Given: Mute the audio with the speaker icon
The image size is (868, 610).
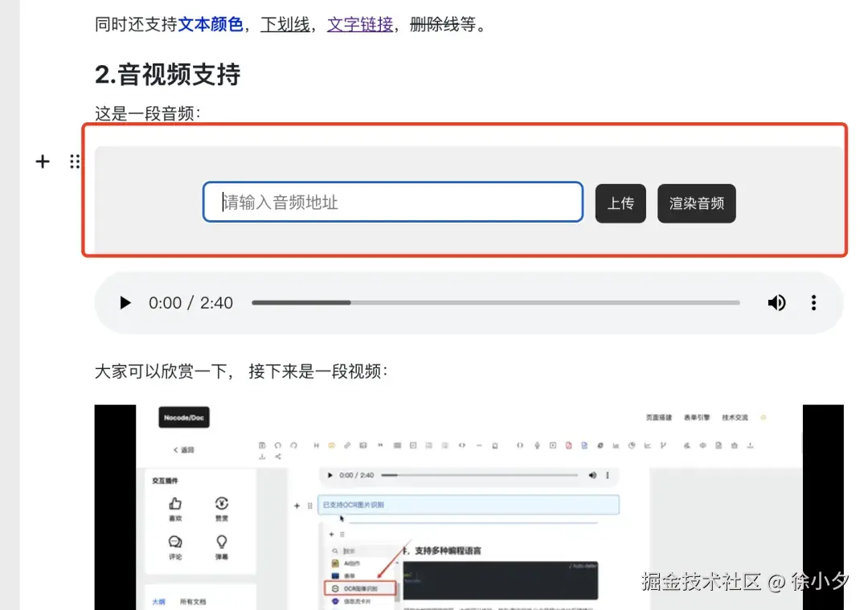Looking at the screenshot, I should [x=776, y=303].
